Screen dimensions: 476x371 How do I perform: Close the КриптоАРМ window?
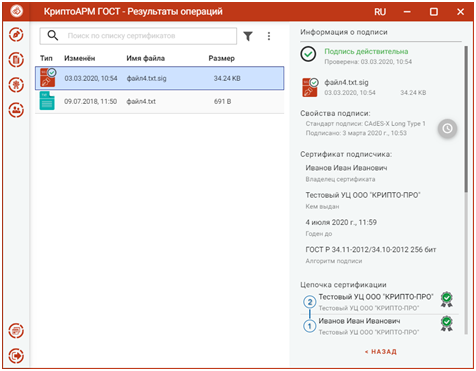coord(460,12)
